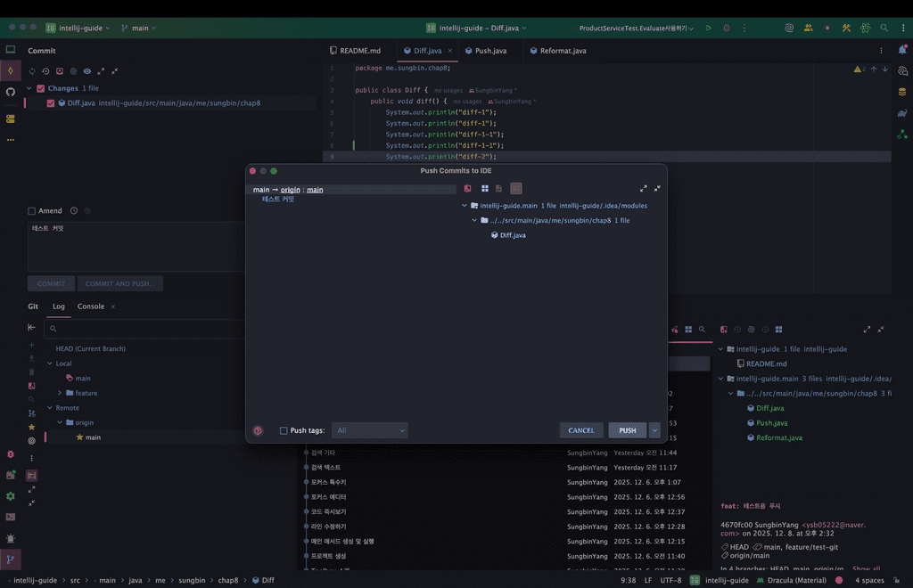Enable the Push tags checkbox

click(284, 430)
